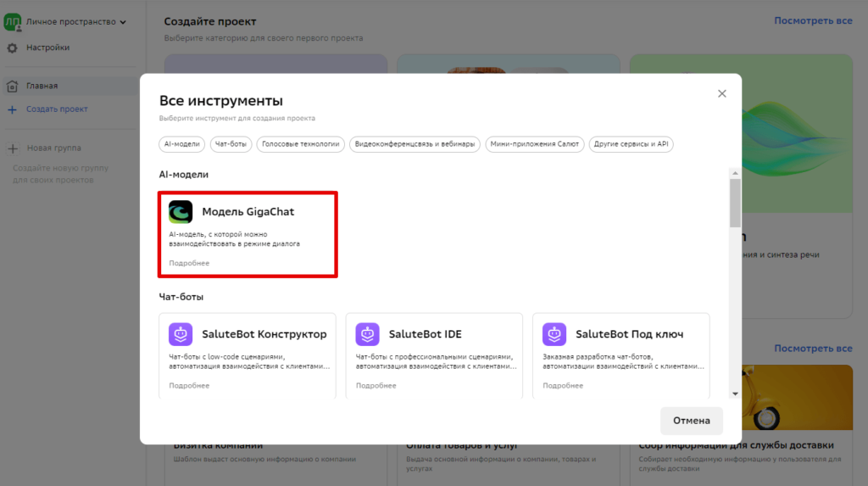The height and width of the screenshot is (486, 868).
Task: Select the Чат-боты filter chip
Action: pos(231,144)
